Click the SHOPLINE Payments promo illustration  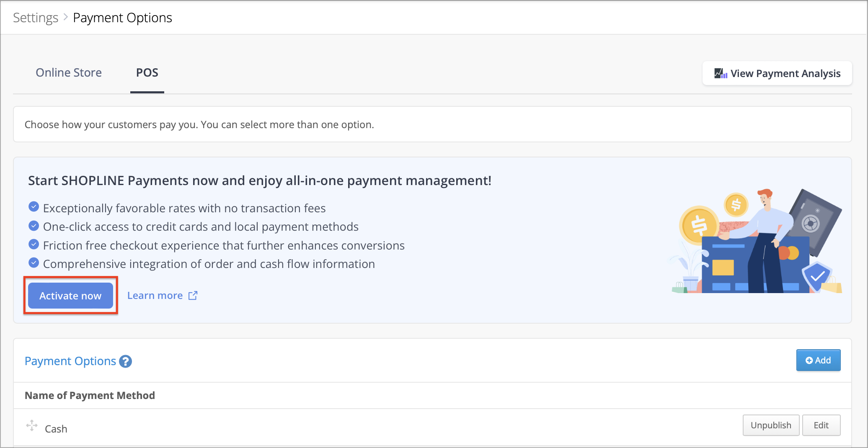(755, 241)
